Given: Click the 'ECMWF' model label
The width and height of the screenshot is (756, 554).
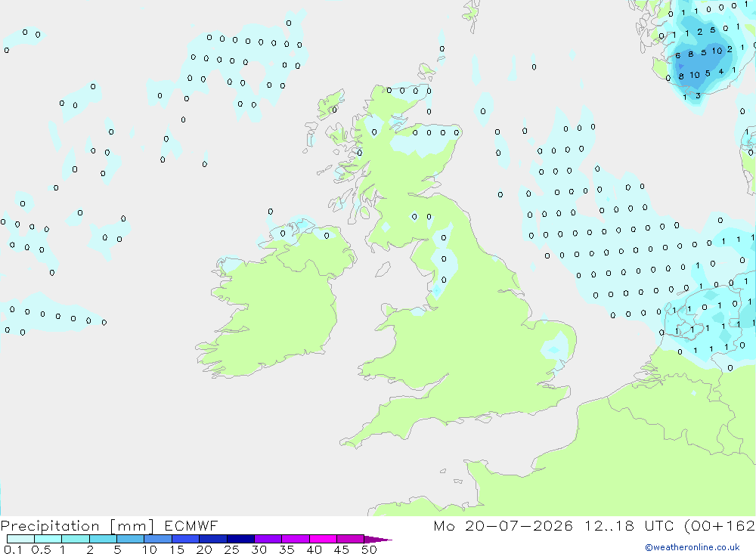Looking at the screenshot, I should pos(191,525).
